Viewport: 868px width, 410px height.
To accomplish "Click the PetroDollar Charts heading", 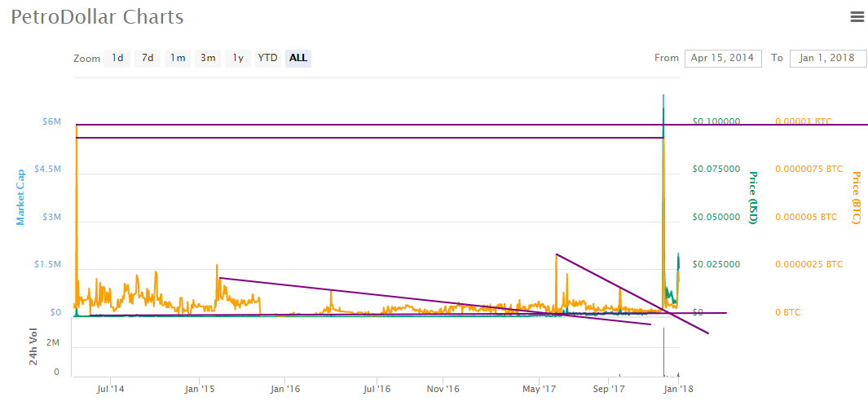I will click(x=98, y=16).
